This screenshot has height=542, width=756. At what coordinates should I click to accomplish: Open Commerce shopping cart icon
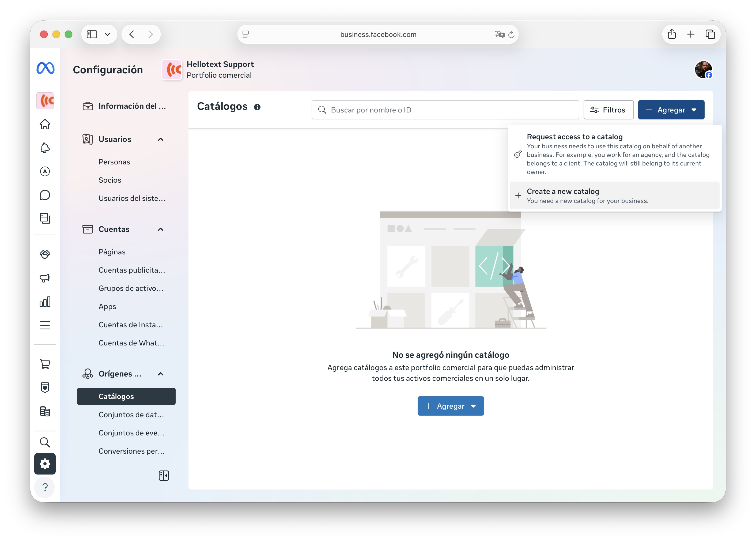pyautogui.click(x=45, y=364)
